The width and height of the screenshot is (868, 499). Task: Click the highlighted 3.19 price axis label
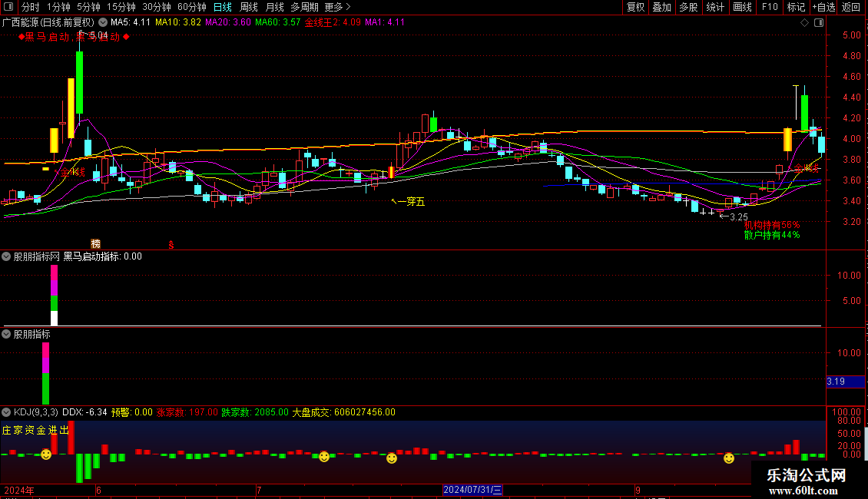coord(845,382)
